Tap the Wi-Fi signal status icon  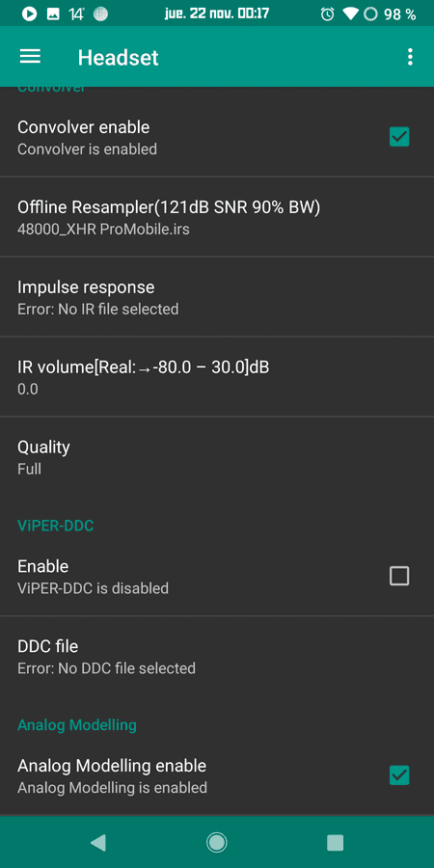(x=350, y=14)
